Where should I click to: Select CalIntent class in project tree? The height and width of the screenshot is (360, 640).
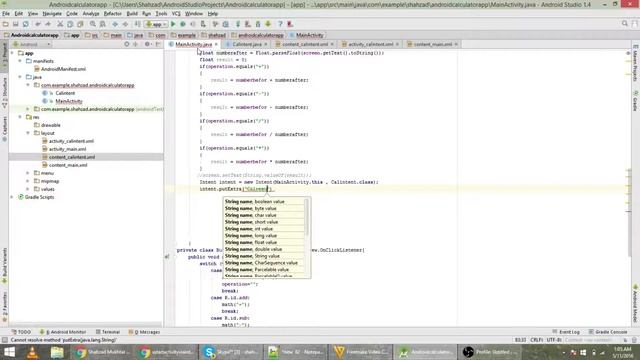[x=65, y=93]
